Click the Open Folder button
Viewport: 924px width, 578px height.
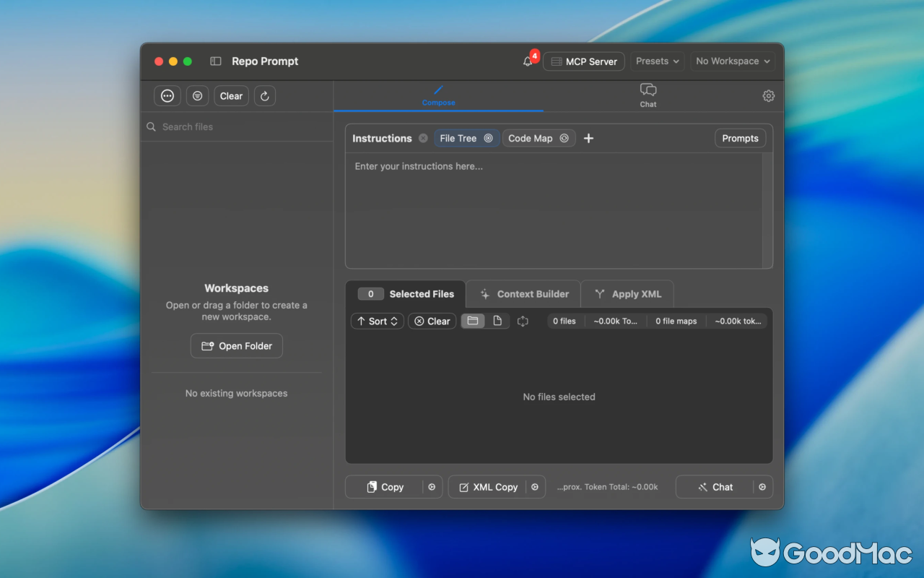236,345
